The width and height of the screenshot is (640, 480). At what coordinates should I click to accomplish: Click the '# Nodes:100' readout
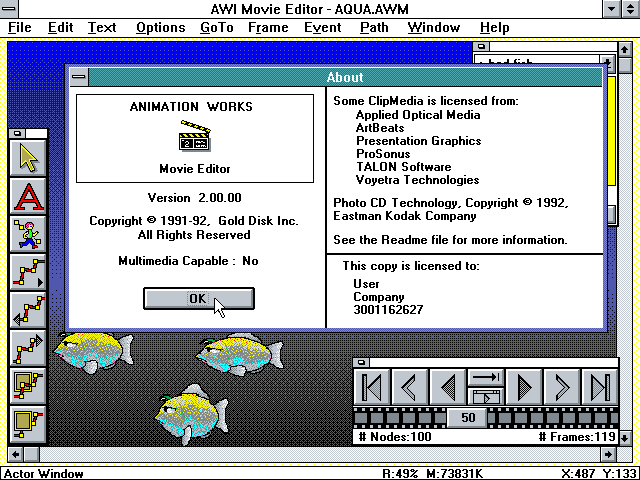pos(395,437)
